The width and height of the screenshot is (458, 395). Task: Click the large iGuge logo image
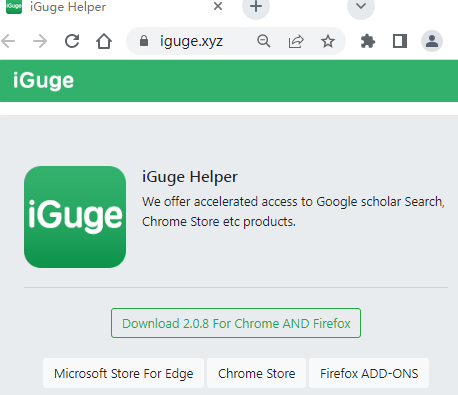75,217
